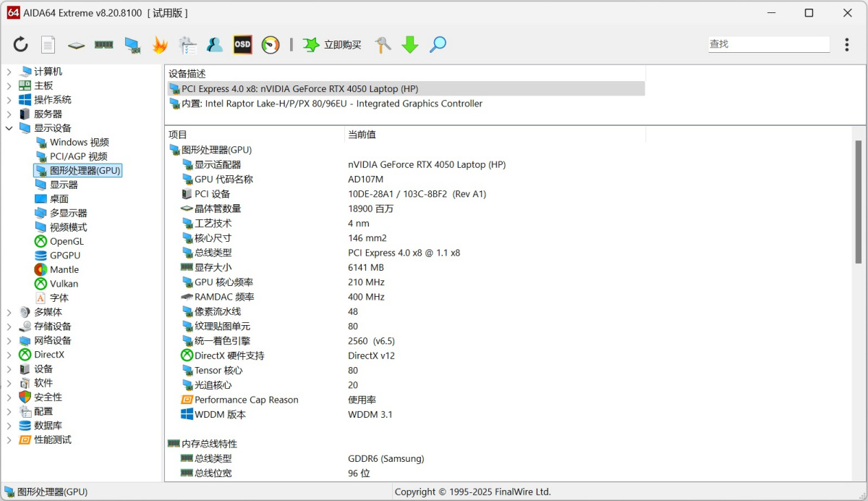Click the wrench and hammer tools icon
This screenshot has width=868, height=501.
pos(383,45)
